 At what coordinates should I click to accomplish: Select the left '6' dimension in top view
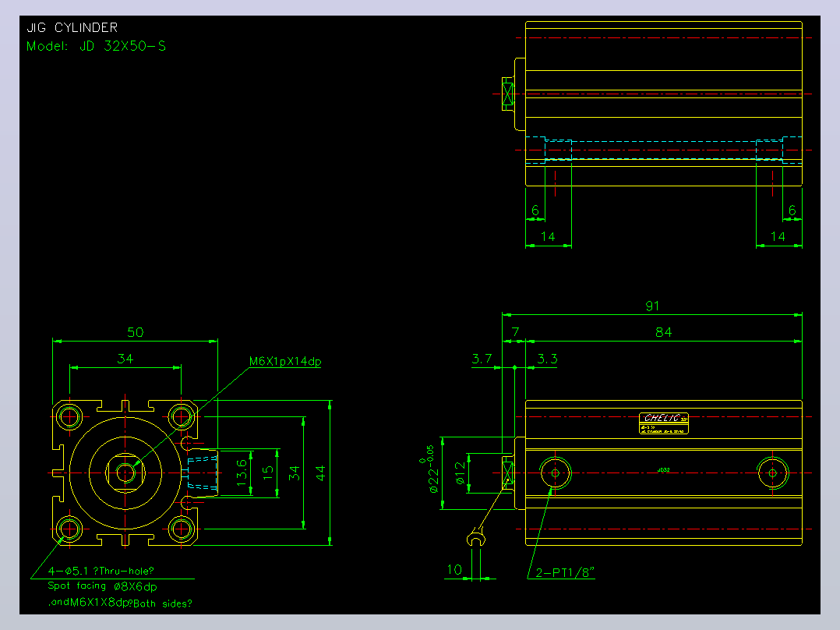click(x=535, y=211)
